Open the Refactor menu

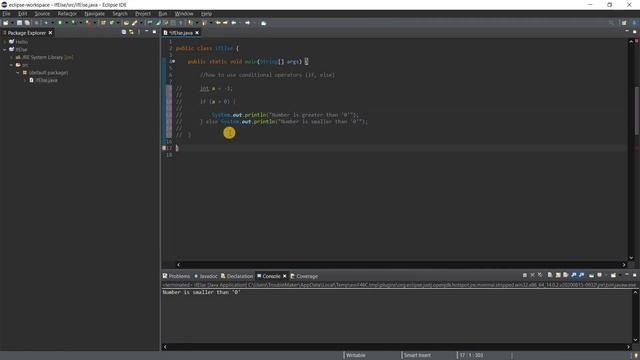(67, 13)
